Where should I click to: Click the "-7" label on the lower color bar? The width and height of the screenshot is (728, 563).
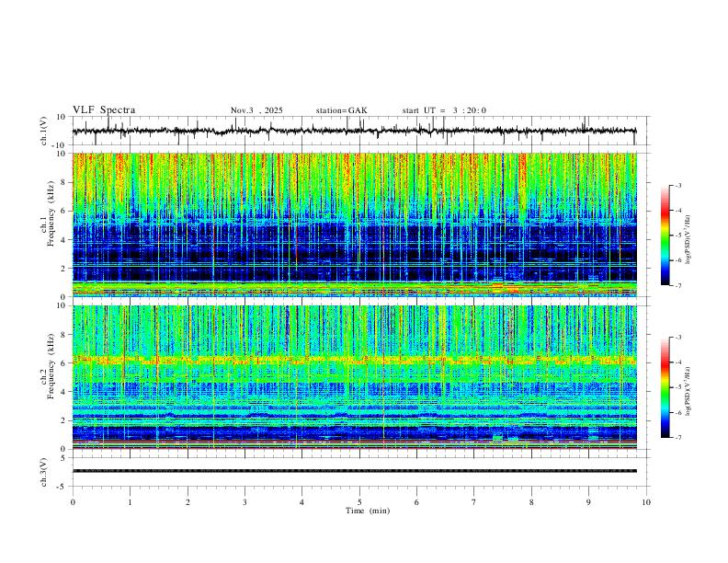coord(677,437)
